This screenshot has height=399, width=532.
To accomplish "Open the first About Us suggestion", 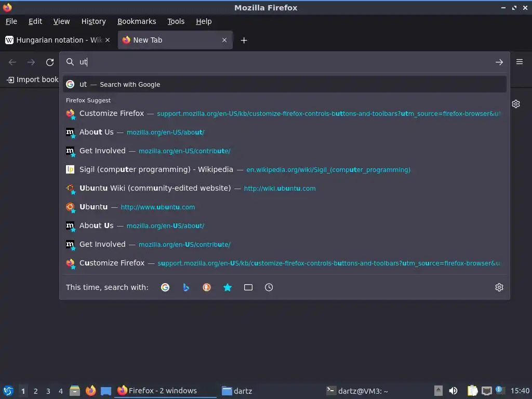I will point(285,132).
